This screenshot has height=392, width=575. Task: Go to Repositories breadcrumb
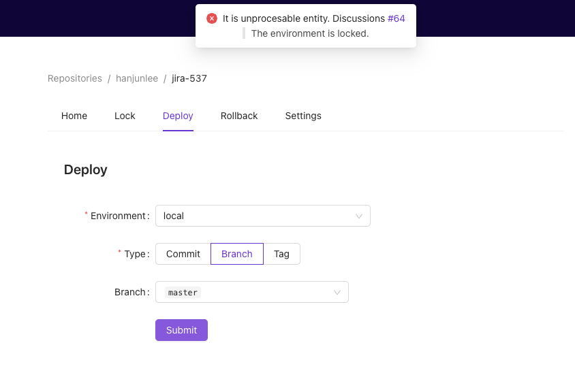75,78
